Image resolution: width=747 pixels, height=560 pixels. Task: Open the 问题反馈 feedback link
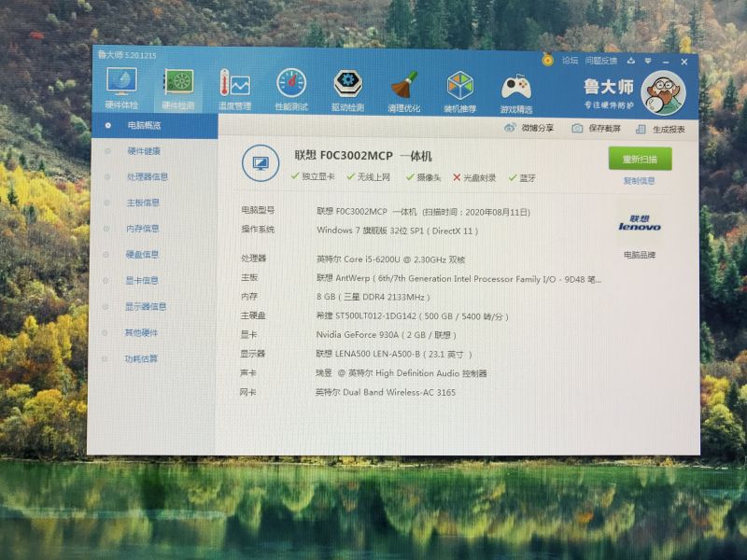coord(601,61)
